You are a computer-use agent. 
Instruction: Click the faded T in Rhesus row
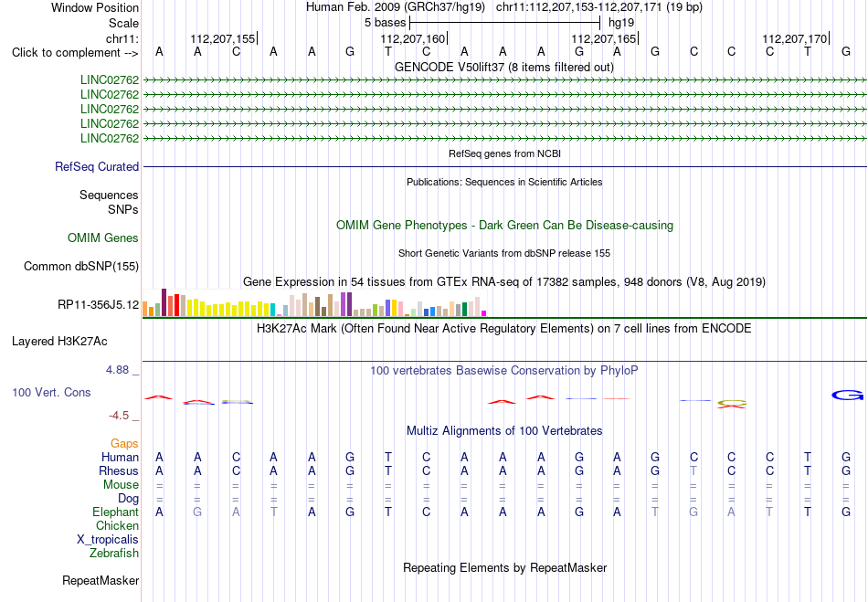(x=693, y=470)
